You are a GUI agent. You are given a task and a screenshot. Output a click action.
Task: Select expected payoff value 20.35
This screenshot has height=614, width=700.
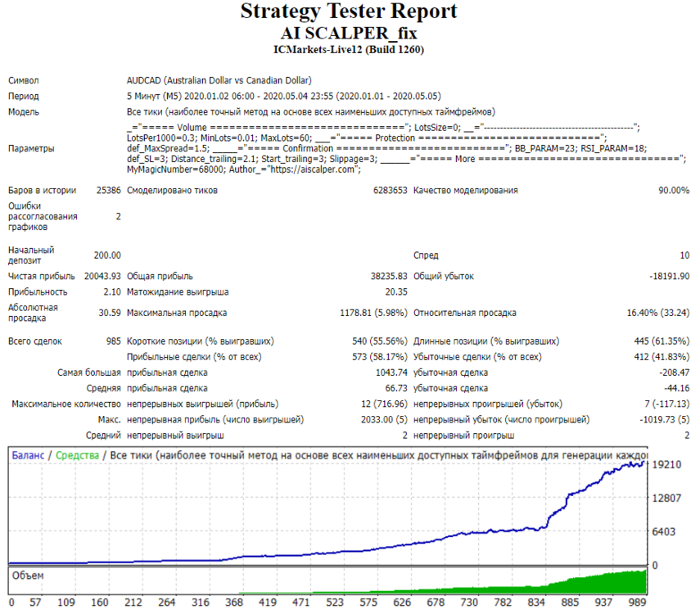(x=396, y=291)
